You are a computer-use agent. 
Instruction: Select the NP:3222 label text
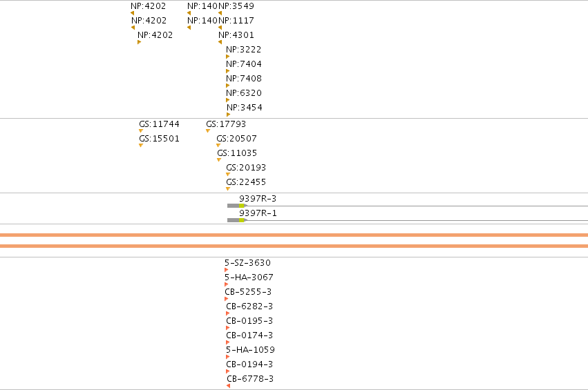(244, 50)
